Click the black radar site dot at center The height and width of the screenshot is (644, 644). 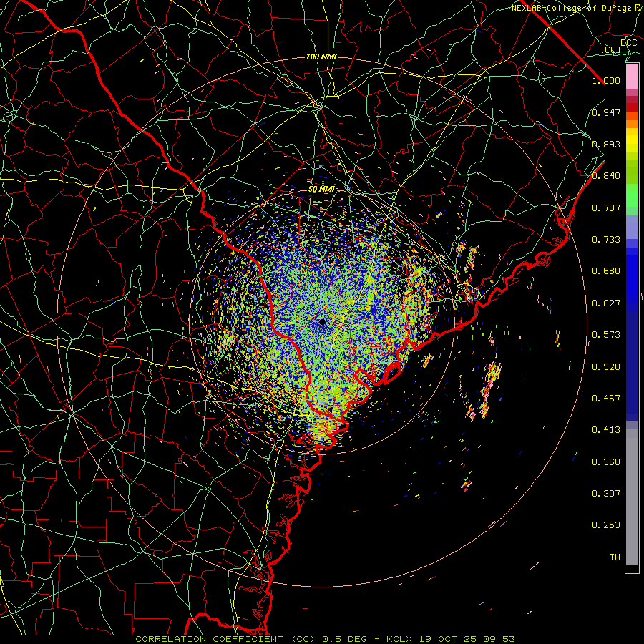pyautogui.click(x=323, y=321)
